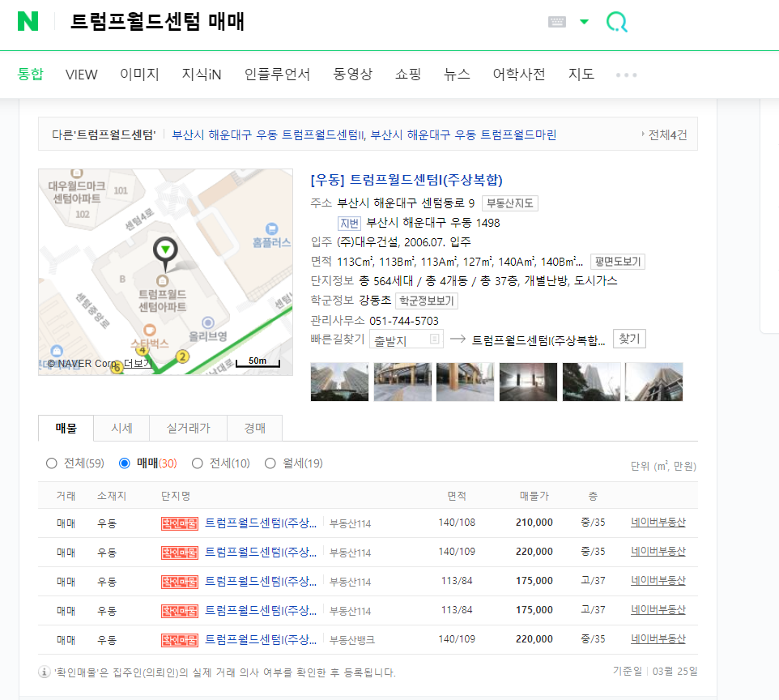The width and height of the screenshot is (779, 700).
Task: Toggle the 지번 address label
Action: click(349, 224)
